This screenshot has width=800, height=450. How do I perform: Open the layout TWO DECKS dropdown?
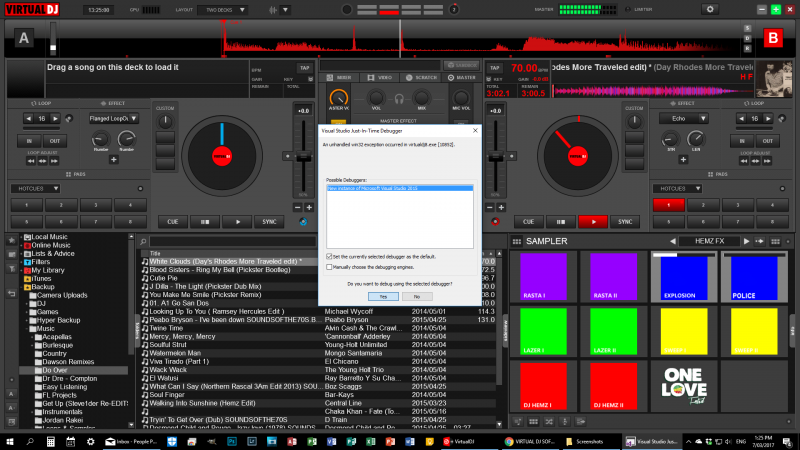(x=223, y=10)
